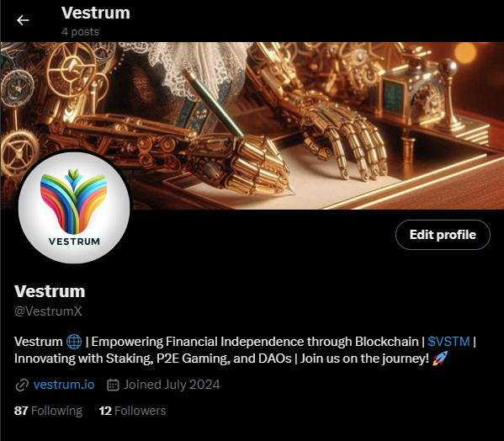
Task: Click the globe emoji in the bio
Action: click(74, 342)
